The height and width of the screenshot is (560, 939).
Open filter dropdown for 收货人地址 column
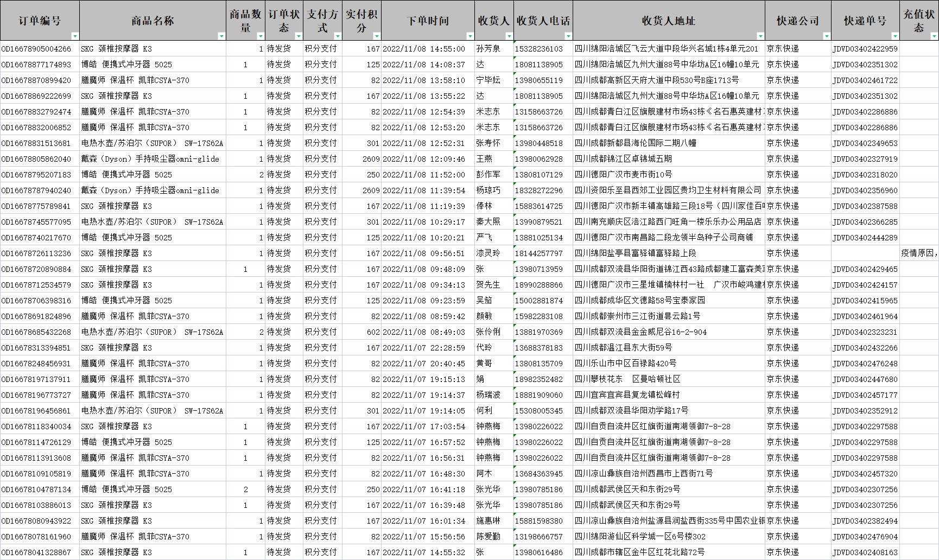(760, 36)
